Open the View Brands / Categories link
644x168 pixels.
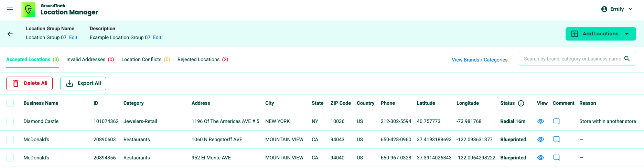pos(480,60)
